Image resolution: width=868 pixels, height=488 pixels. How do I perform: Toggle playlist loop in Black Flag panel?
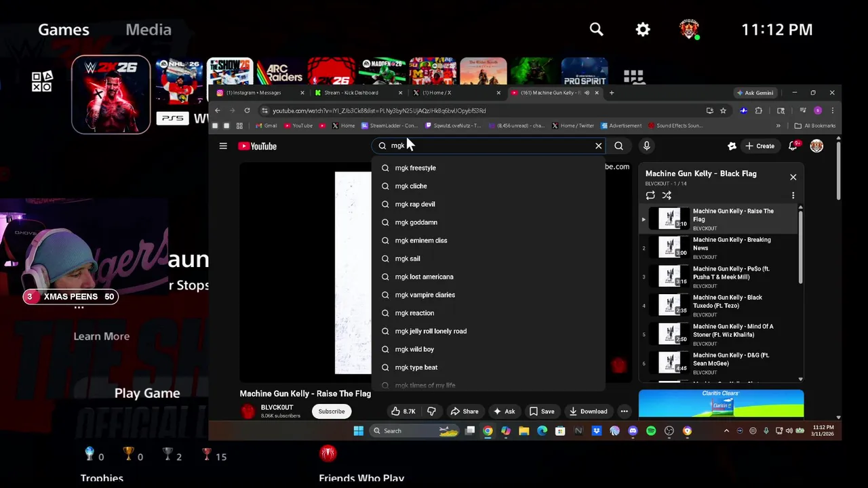click(x=650, y=195)
